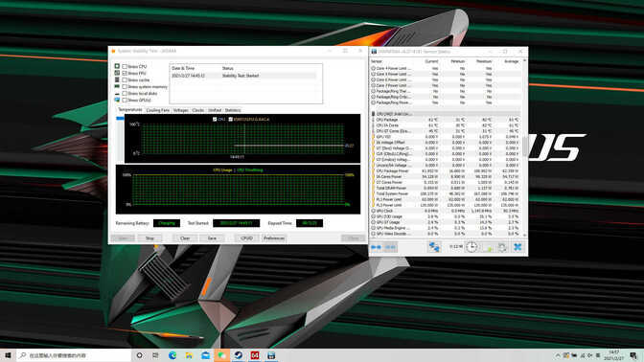644x362 pixels.
Task: Collapse the CPU [#0] sensor group header
Action: [446, 114]
